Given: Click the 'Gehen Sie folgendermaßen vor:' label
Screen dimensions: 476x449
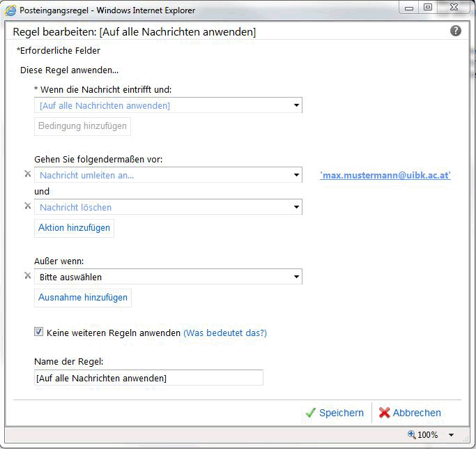Looking at the screenshot, I should pos(98,160).
